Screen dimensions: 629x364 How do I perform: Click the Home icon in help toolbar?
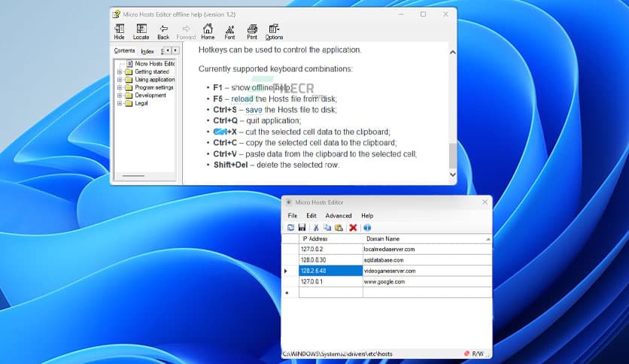click(x=208, y=32)
